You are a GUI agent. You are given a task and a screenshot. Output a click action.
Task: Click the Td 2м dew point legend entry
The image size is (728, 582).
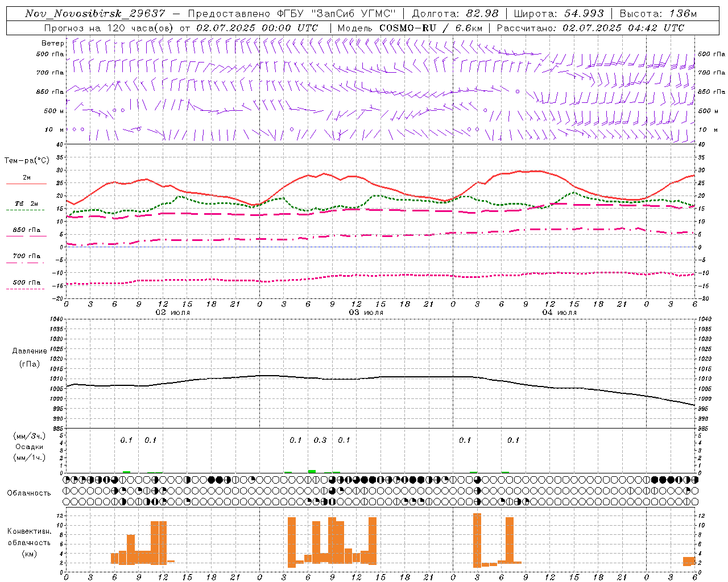pyautogui.click(x=26, y=203)
